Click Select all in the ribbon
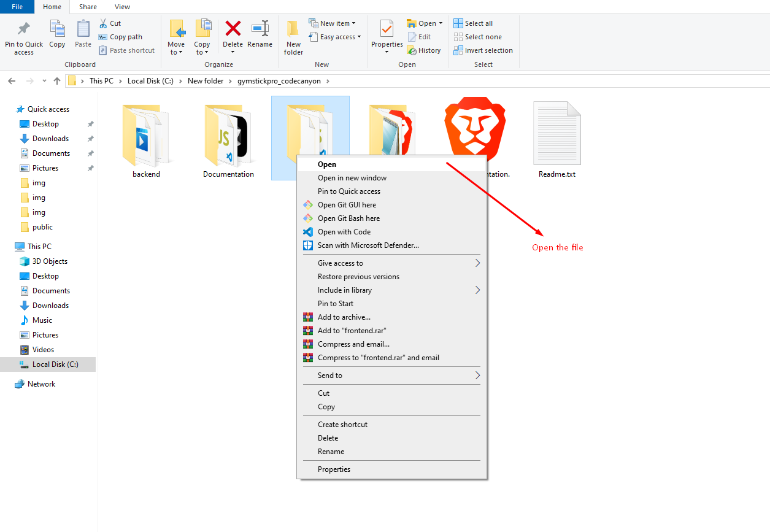Screen dimensions: 770x532 coord(478,23)
